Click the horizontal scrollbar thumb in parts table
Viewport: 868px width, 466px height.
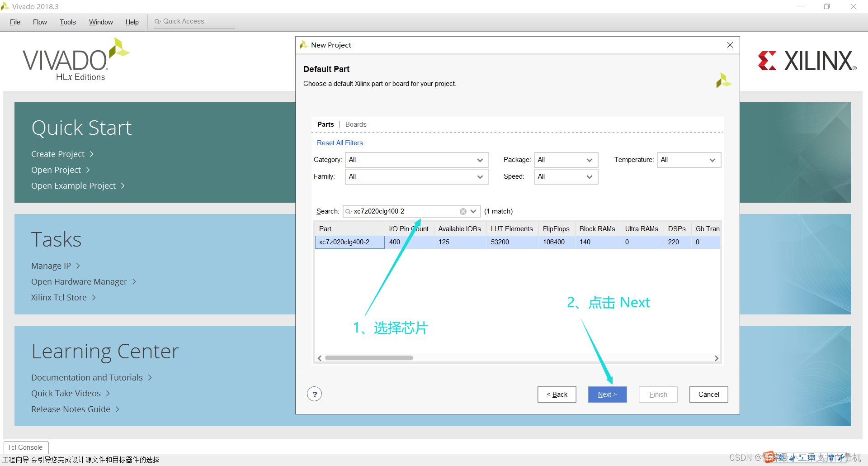click(x=369, y=358)
